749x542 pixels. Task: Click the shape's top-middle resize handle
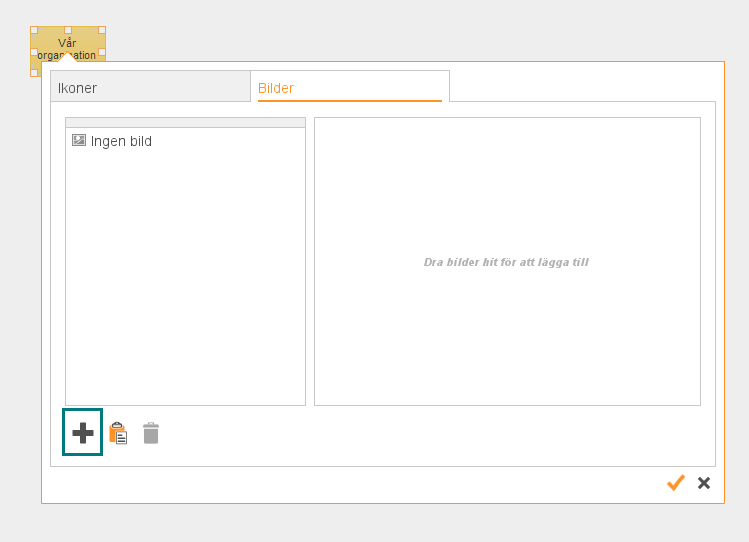68,30
